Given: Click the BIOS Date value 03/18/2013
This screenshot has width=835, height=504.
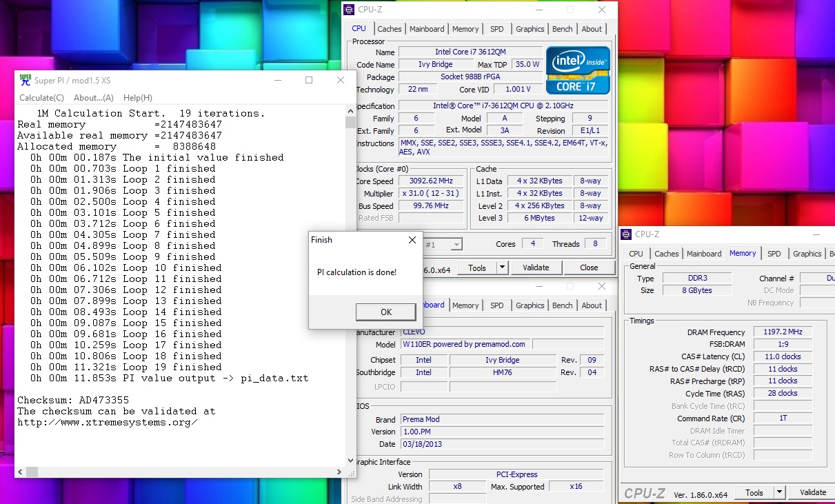Looking at the screenshot, I should coord(502,444).
